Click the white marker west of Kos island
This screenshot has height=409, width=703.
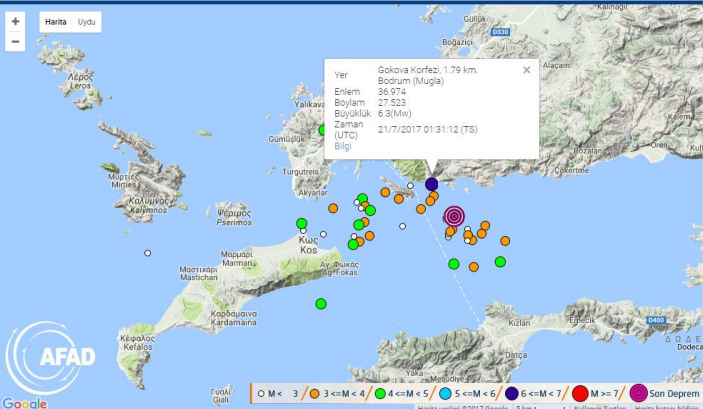click(x=147, y=253)
